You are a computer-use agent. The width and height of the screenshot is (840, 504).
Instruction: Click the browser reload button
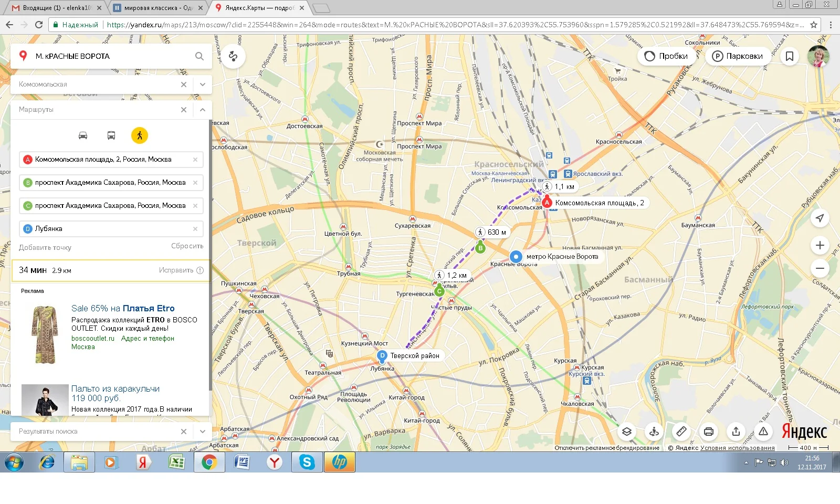click(x=39, y=25)
